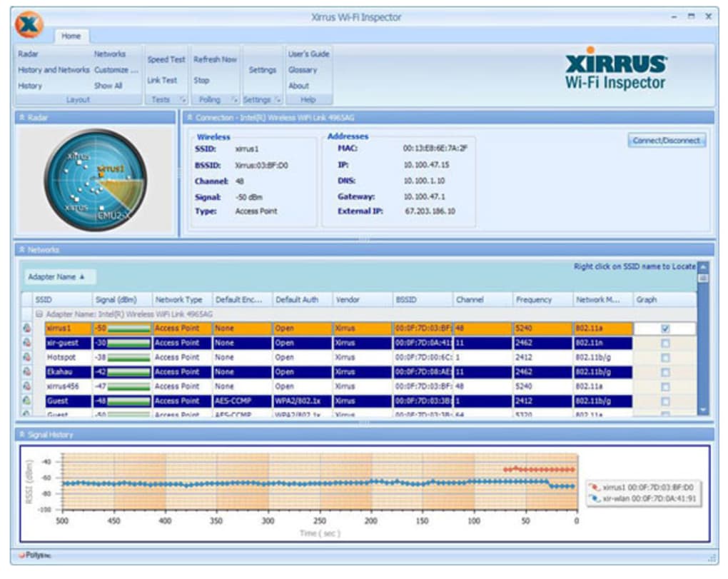Click the signal icon beside the Guest network
The image size is (728, 579).
click(x=27, y=401)
